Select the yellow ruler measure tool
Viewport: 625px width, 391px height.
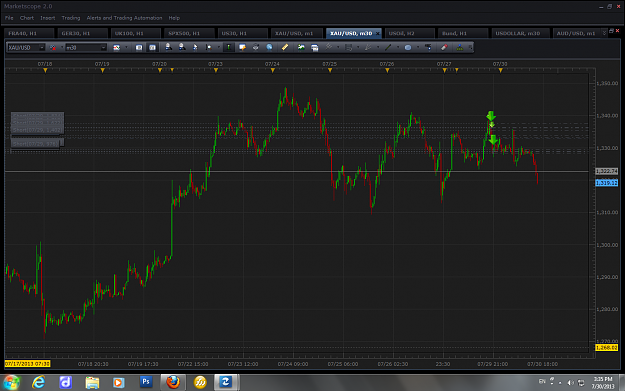[x=285, y=47]
